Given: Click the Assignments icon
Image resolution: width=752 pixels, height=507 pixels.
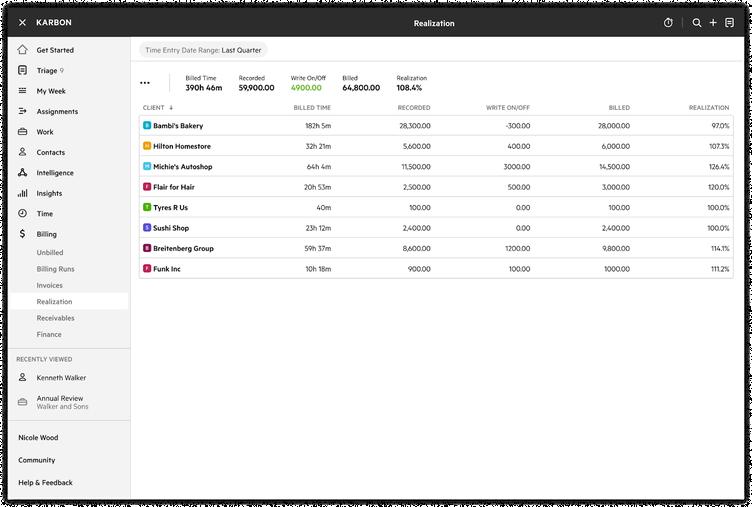Looking at the screenshot, I should click(x=22, y=111).
